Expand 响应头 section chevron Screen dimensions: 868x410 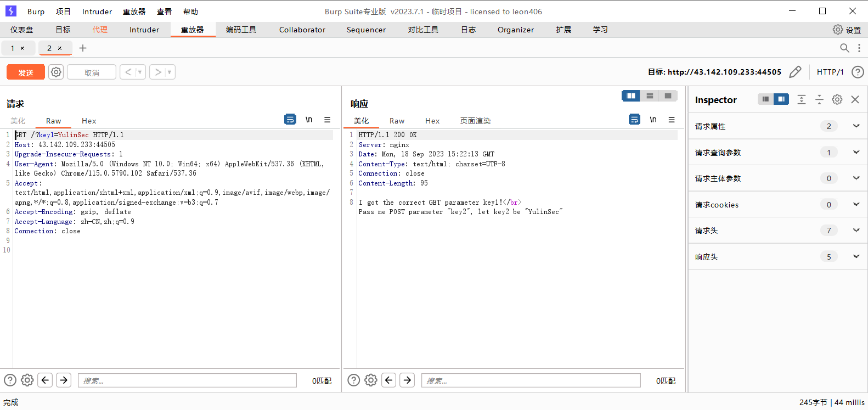(x=856, y=256)
